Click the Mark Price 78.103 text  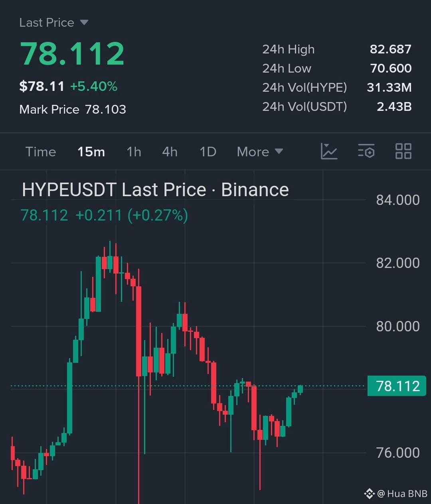click(73, 109)
